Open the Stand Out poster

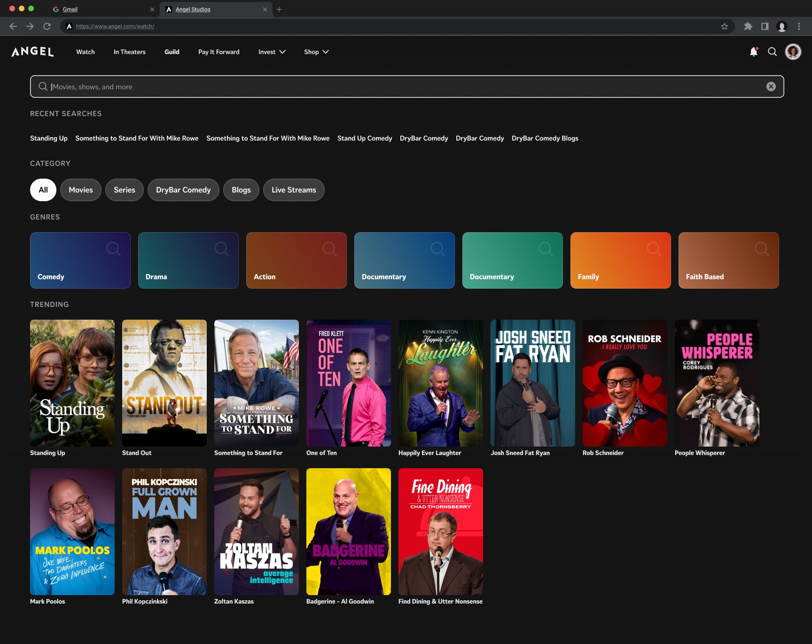pyautogui.click(x=164, y=383)
